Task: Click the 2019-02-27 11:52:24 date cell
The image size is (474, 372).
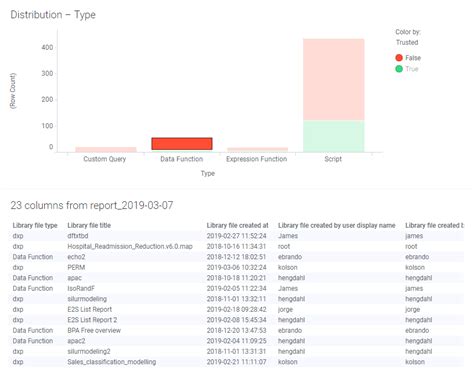Action: [x=236, y=236]
